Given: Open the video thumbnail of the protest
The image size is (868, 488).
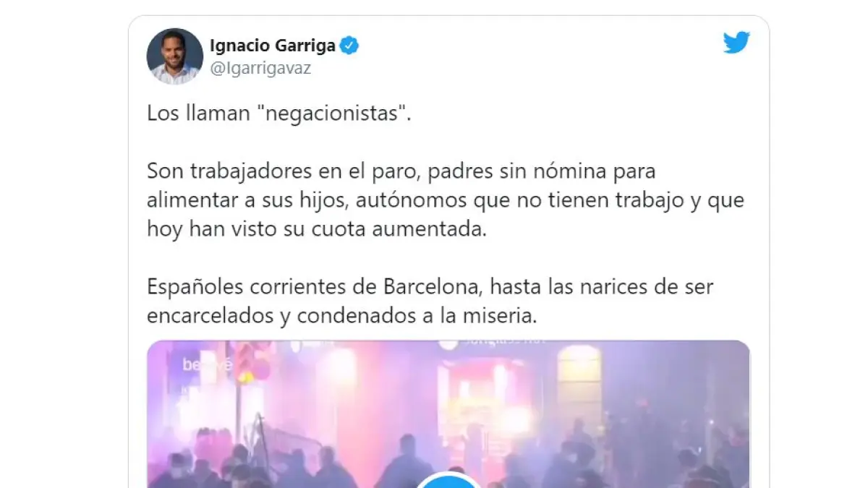Looking at the screenshot, I should pos(448,414).
